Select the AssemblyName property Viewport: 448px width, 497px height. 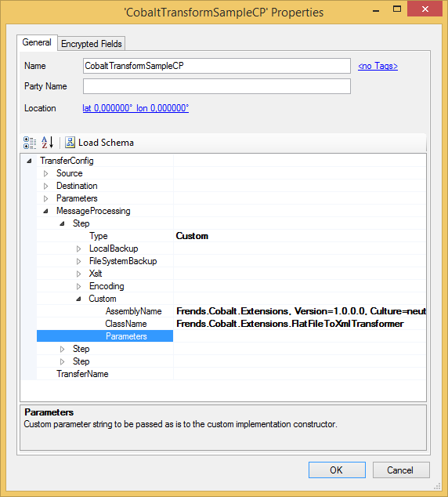point(134,311)
